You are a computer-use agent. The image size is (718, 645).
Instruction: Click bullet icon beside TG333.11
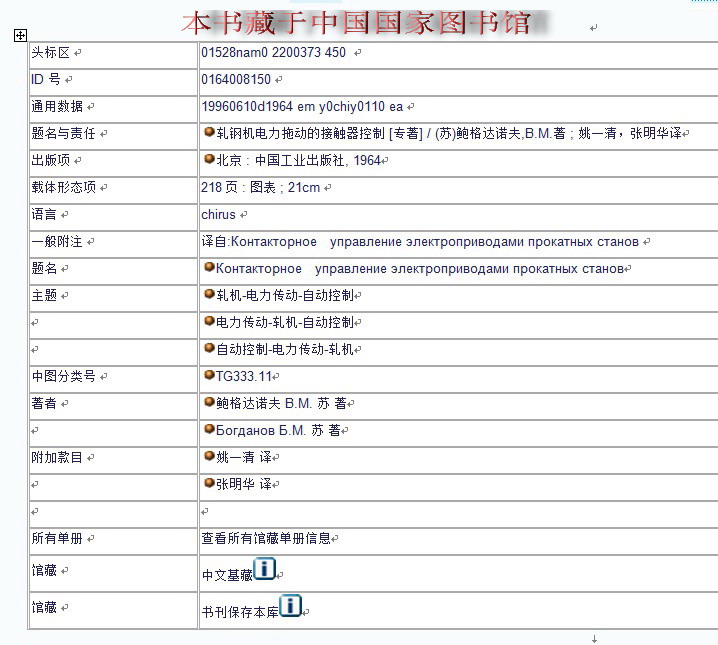(209, 375)
